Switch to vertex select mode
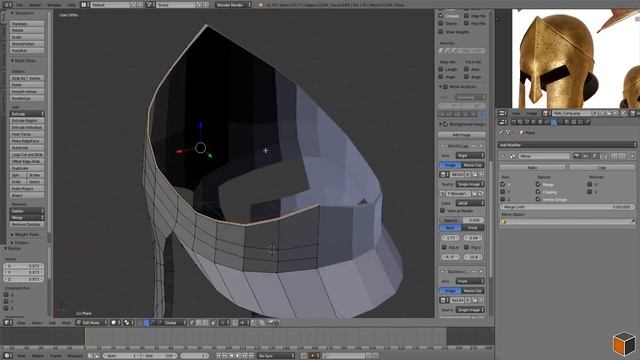The width and height of the screenshot is (640, 360). pyautogui.click(x=193, y=322)
